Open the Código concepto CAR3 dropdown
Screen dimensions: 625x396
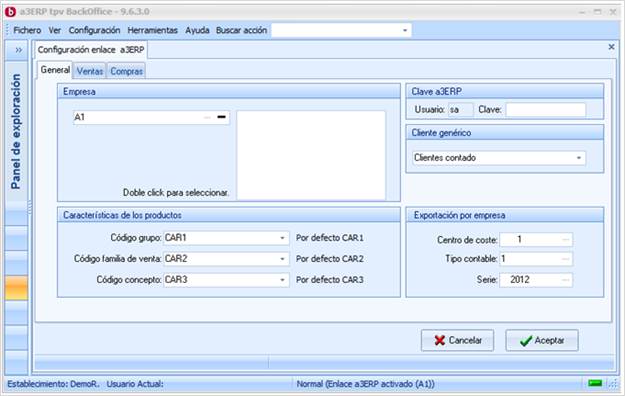click(x=282, y=280)
